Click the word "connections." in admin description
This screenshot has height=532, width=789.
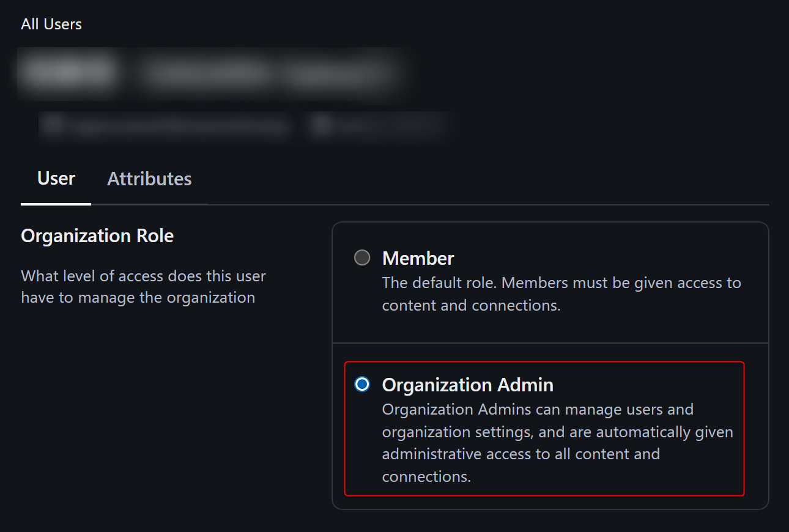click(x=426, y=476)
